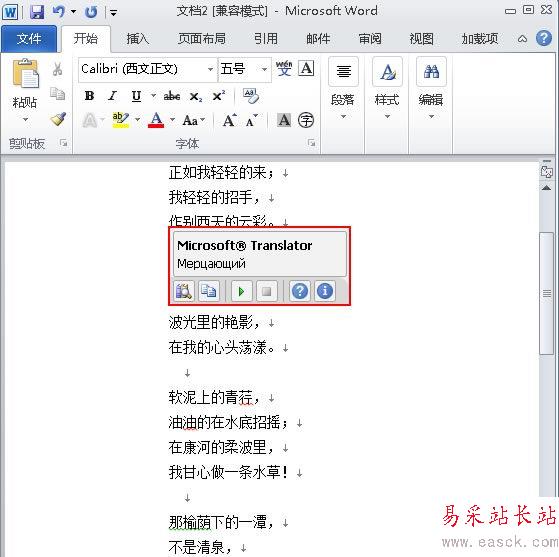Open the Change Case Aa menu
Image resolution: width=559 pixels, height=557 pixels.
[194, 121]
